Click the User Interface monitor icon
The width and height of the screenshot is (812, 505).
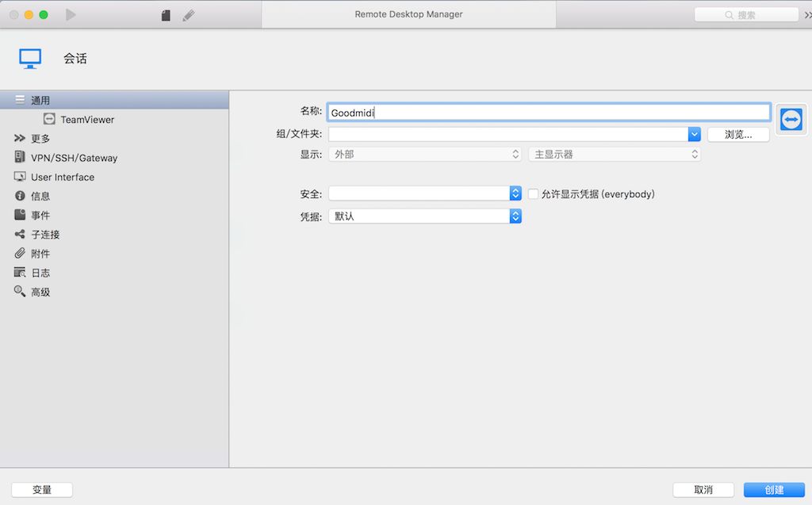[x=20, y=177]
